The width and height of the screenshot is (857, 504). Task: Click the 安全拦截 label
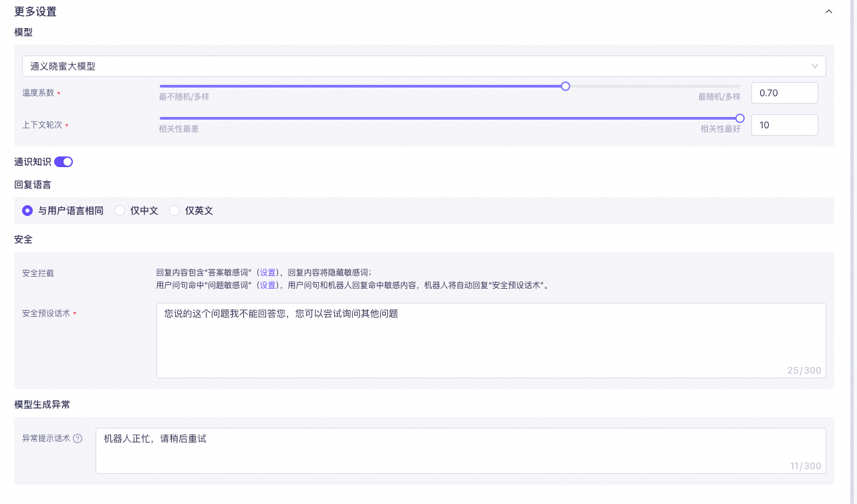[38, 273]
